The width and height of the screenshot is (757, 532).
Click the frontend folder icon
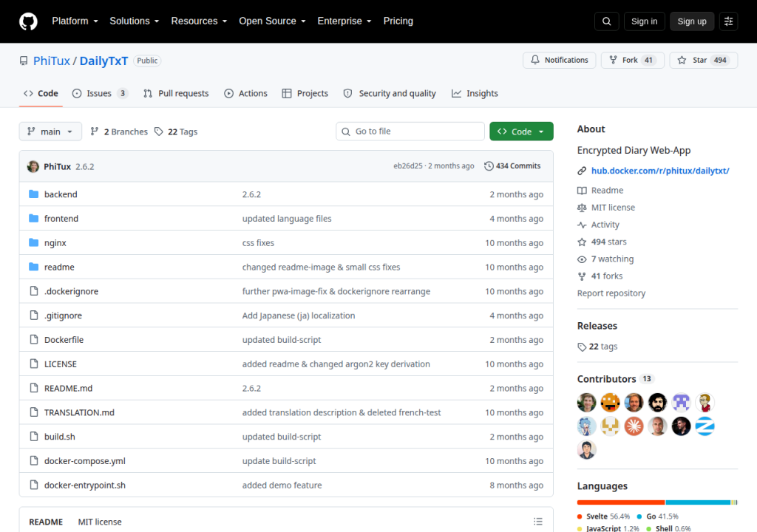click(34, 218)
